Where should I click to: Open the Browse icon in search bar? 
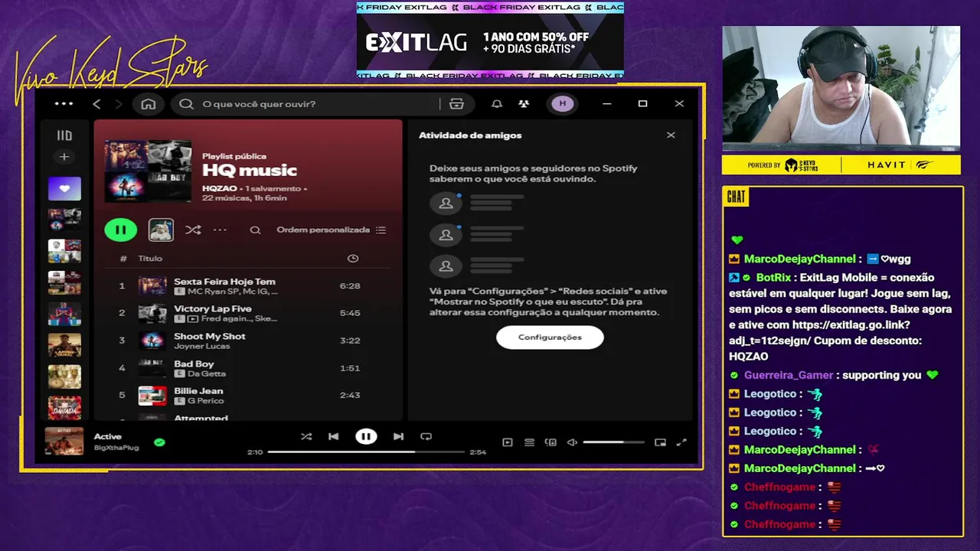tap(457, 104)
